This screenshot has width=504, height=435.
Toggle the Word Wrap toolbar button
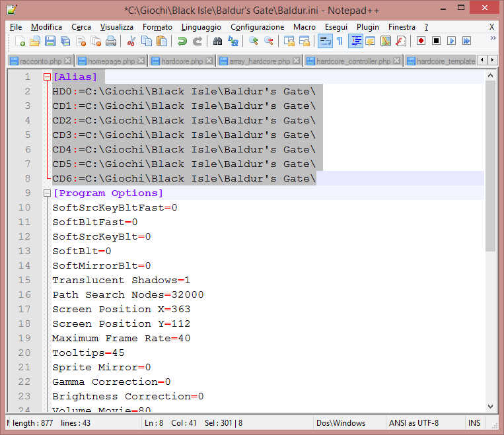click(x=325, y=41)
